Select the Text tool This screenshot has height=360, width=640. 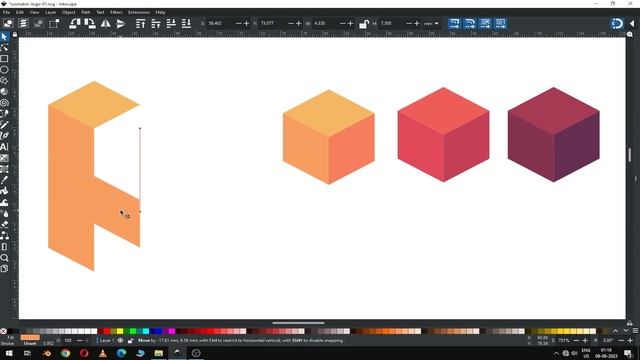click(x=4, y=147)
